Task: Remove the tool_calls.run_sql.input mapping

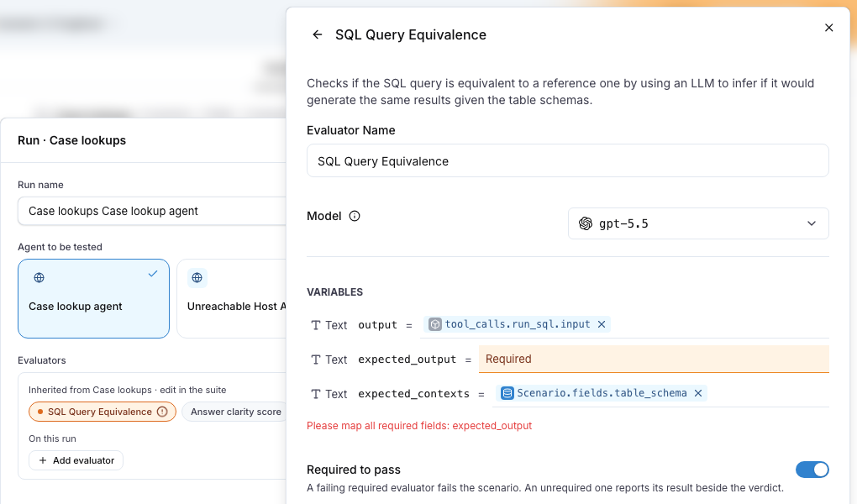Action: 602,324
